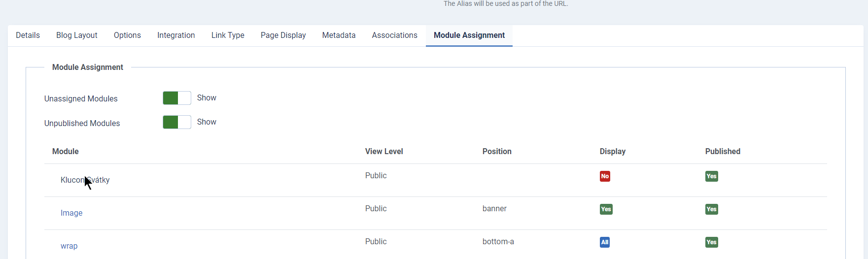The height and width of the screenshot is (259, 868).
Task: Click the Show label beside Unpublished Modules
Action: pos(207,122)
